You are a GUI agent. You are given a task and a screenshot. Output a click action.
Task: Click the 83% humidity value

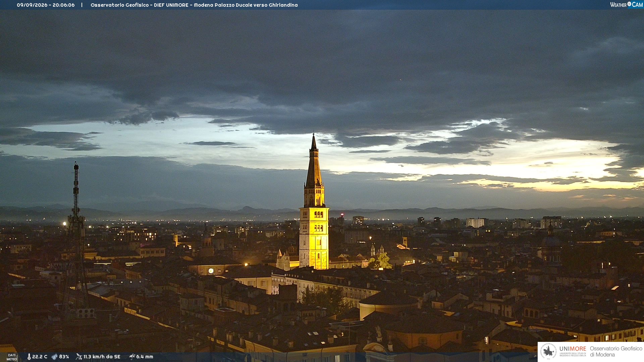[64, 357]
